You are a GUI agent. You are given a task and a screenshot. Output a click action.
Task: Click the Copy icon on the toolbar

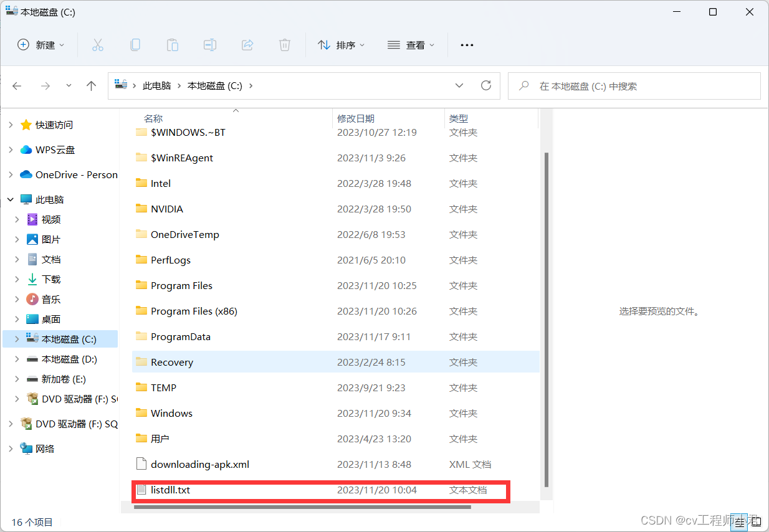click(135, 45)
